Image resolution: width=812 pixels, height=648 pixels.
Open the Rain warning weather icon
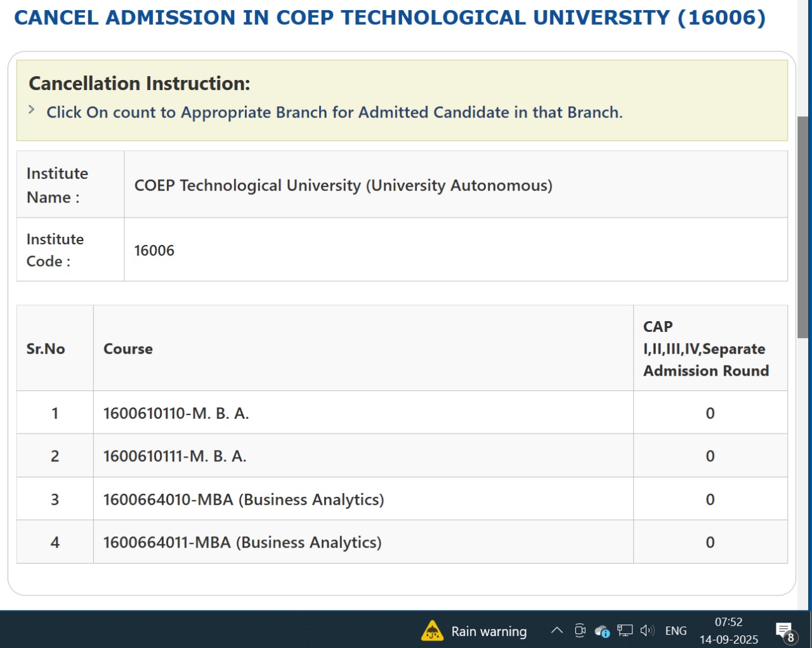coord(432,630)
